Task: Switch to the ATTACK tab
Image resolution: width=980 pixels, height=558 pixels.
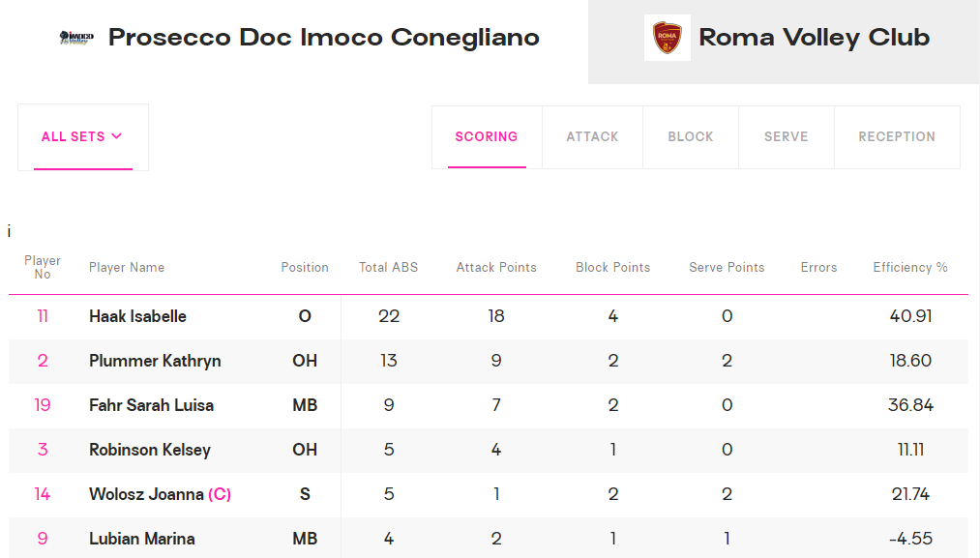Action: click(x=592, y=137)
